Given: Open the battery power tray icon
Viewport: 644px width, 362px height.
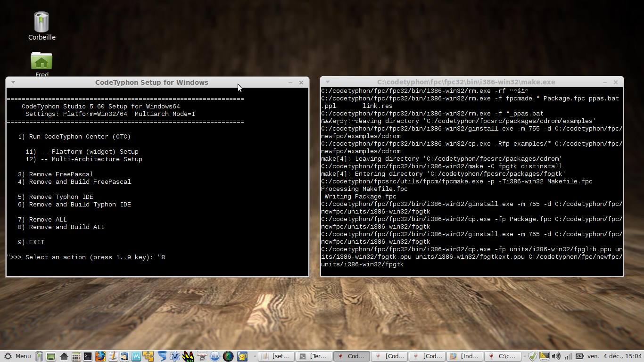Looking at the screenshot, I should coord(579,356).
